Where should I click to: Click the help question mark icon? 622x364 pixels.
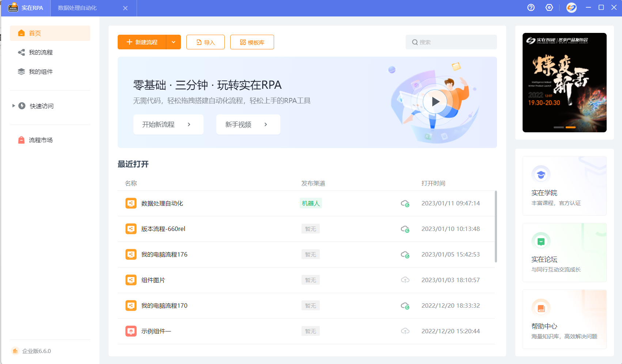531,8
